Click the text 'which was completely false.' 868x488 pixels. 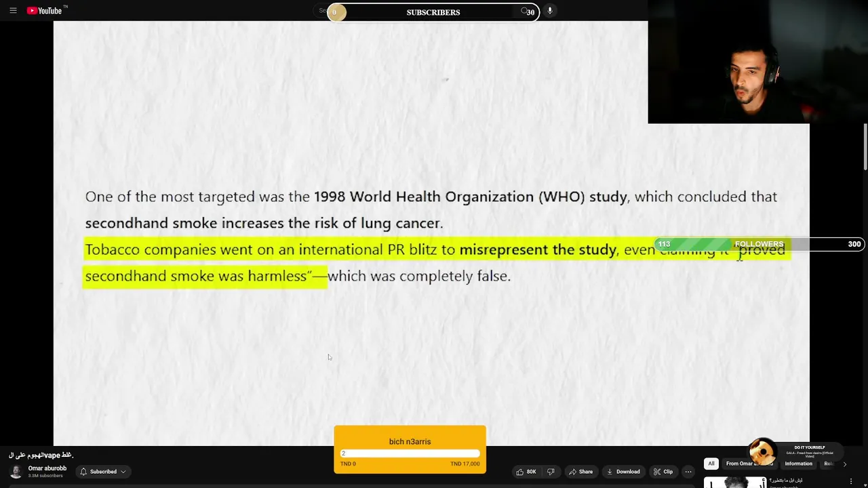pyautogui.click(x=419, y=276)
